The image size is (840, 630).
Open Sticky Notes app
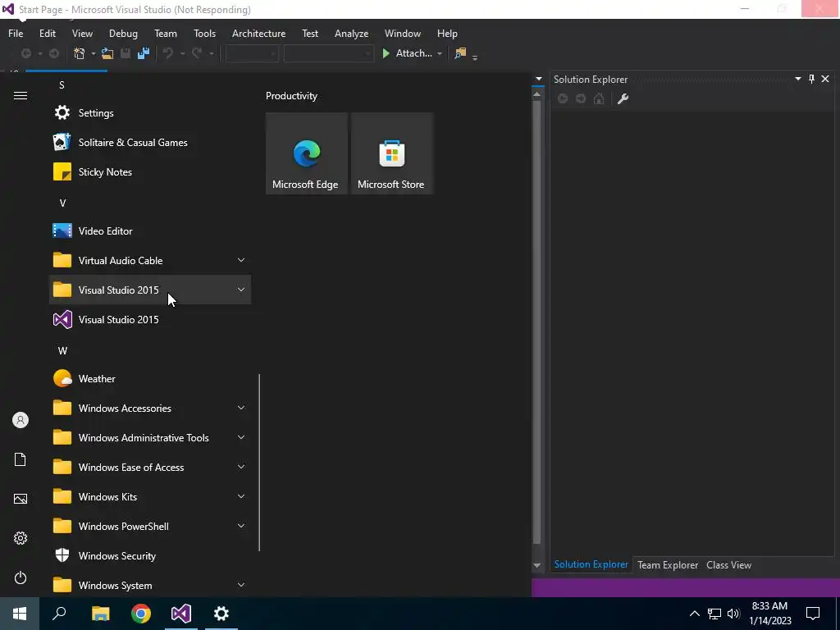[150, 172]
